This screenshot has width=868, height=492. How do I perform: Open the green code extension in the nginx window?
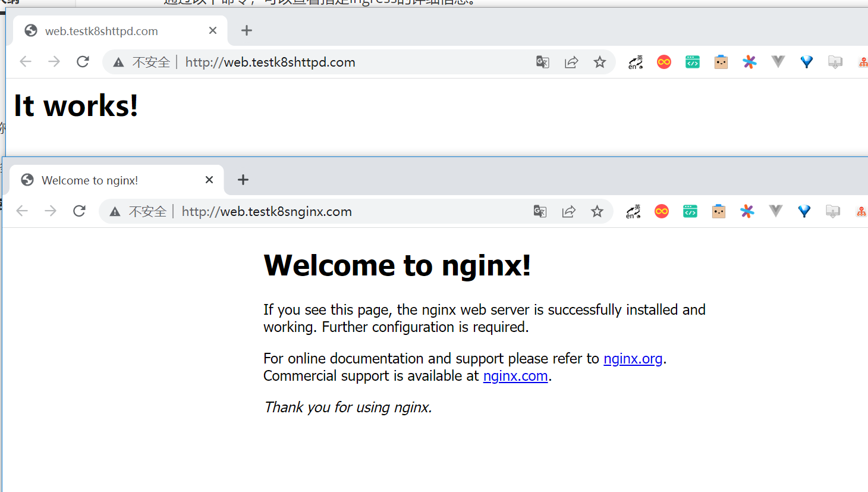(x=690, y=211)
